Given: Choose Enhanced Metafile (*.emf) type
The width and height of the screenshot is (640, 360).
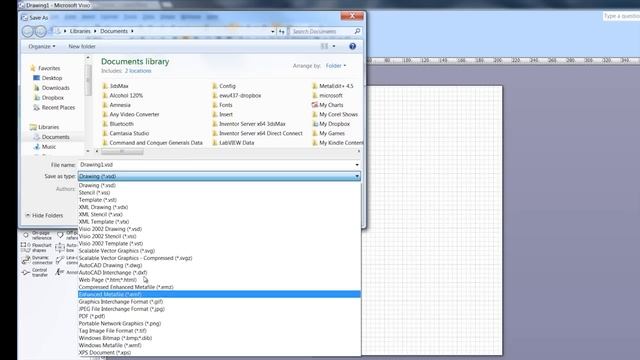Looking at the screenshot, I should pyautogui.click(x=220, y=294).
